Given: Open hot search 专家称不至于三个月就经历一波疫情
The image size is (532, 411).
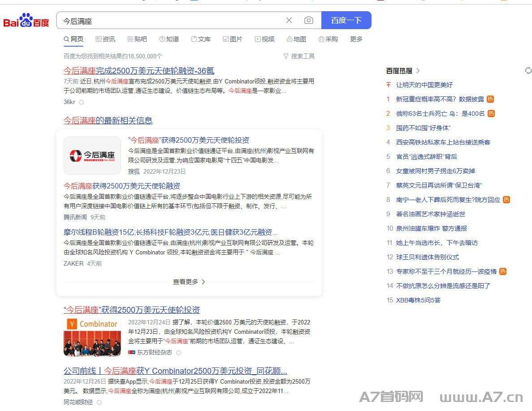Looking at the screenshot, I should 446,271.
